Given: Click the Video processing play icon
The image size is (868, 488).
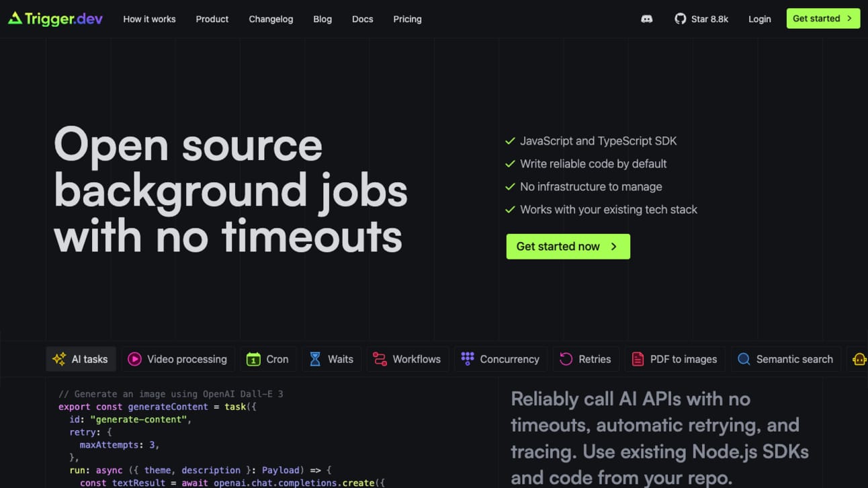Looking at the screenshot, I should 134,359.
